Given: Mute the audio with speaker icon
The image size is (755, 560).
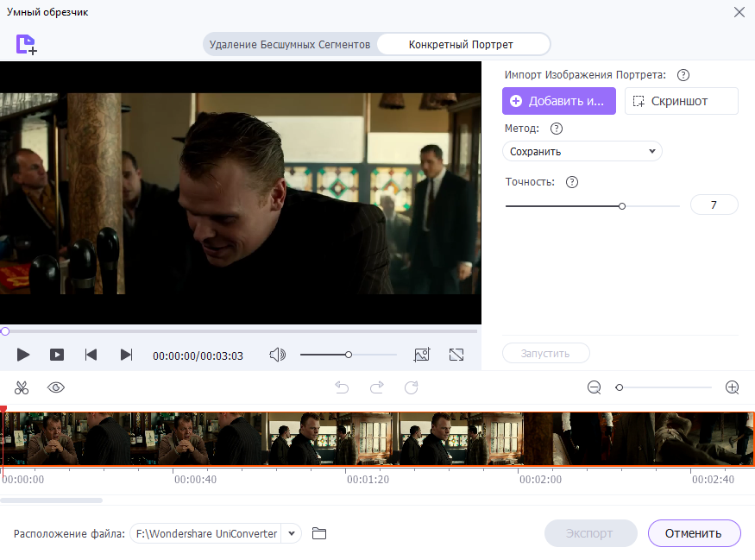Looking at the screenshot, I should pyautogui.click(x=277, y=356).
